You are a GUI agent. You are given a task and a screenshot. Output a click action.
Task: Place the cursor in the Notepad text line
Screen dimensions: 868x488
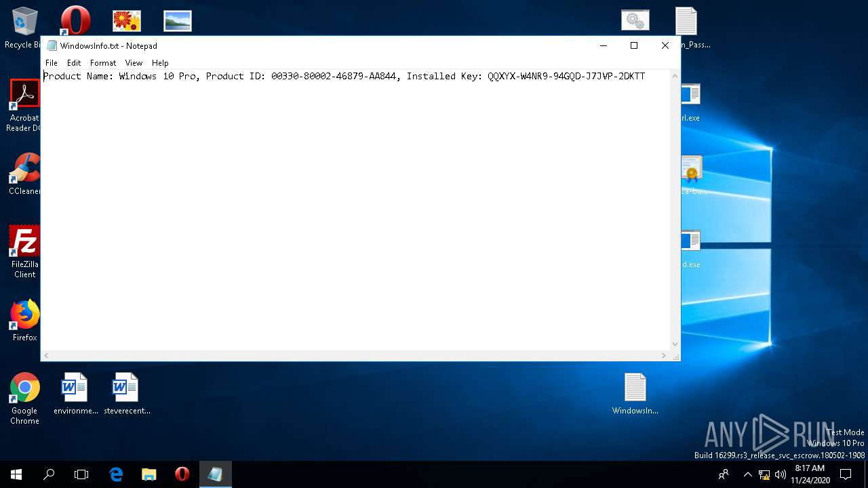click(344, 77)
